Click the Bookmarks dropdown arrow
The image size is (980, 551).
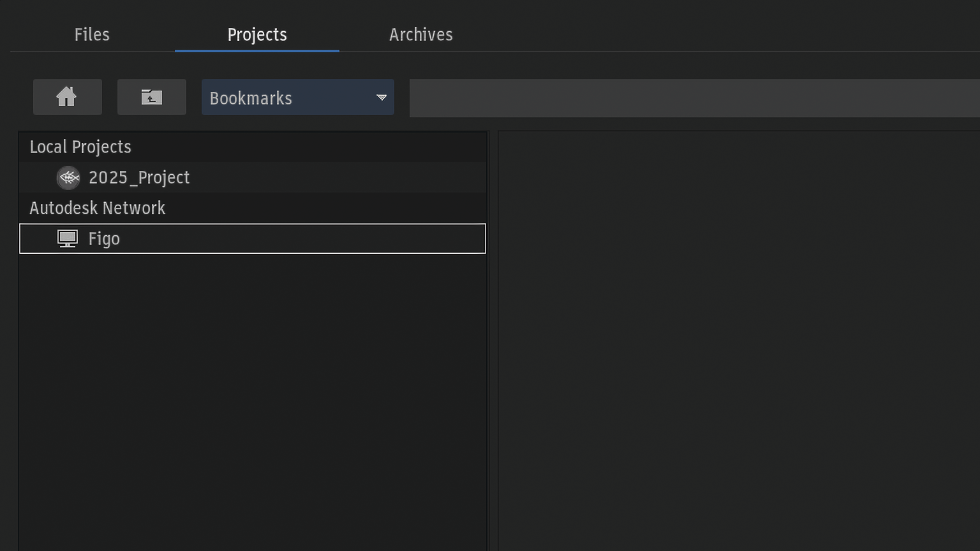(x=382, y=98)
